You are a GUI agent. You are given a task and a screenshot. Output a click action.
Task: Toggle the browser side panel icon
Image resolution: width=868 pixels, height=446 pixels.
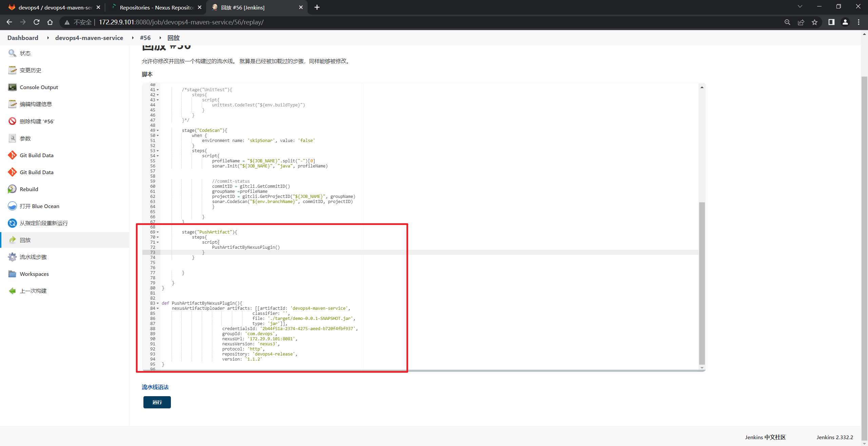(x=831, y=22)
